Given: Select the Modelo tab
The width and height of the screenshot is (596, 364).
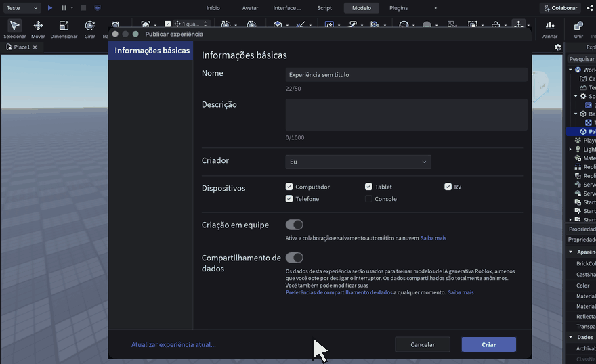Looking at the screenshot, I should 362,8.
